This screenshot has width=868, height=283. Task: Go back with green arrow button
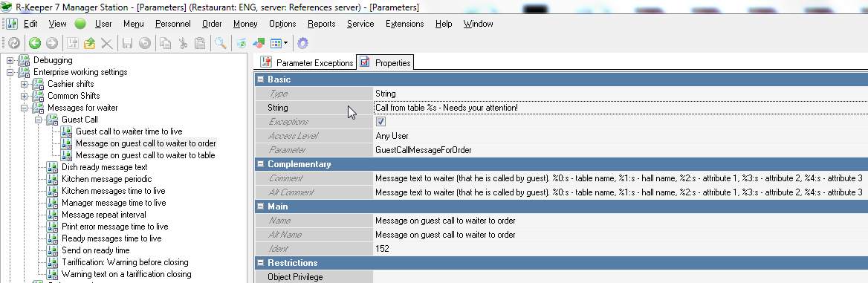(x=35, y=43)
